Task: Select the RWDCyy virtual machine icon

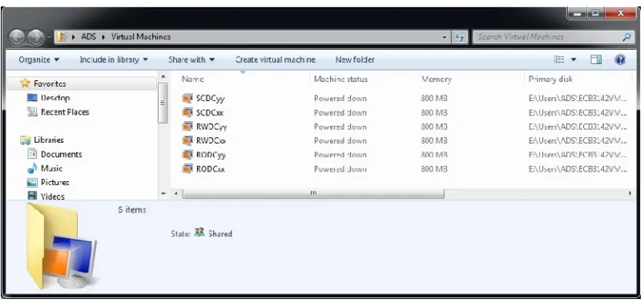Action: pyautogui.click(x=187, y=126)
